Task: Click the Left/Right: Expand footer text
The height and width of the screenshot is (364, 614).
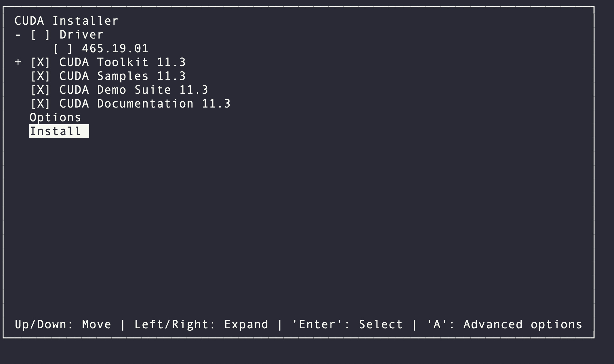Action: (201, 324)
